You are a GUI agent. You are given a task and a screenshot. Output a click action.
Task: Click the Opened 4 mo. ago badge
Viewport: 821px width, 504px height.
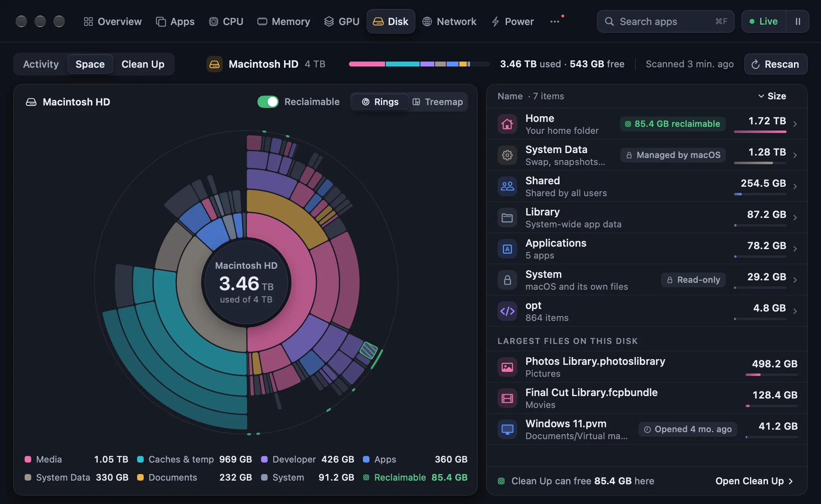(688, 429)
